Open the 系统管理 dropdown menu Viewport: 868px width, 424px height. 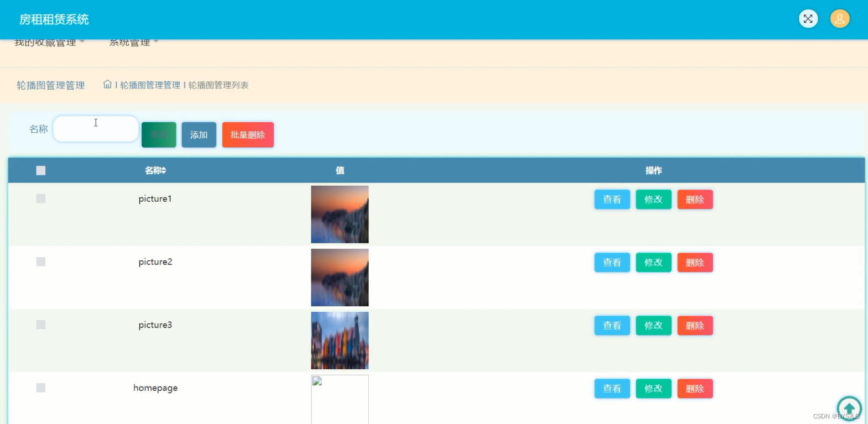click(133, 42)
